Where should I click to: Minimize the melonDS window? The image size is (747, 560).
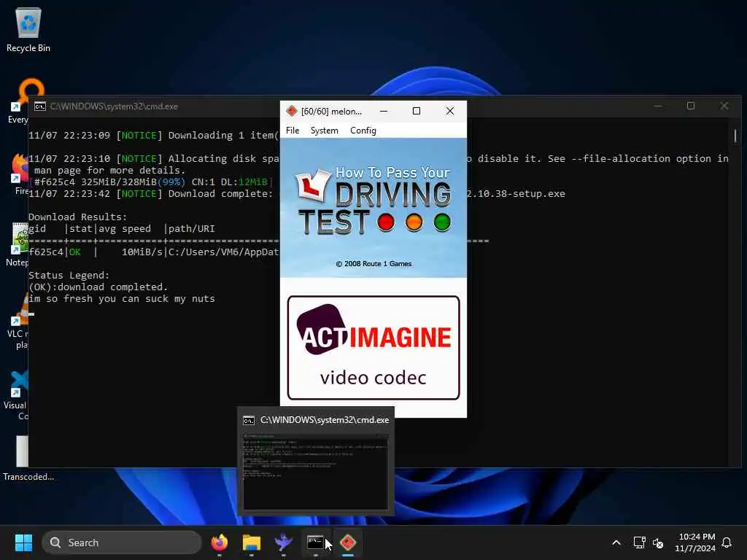[384, 111]
